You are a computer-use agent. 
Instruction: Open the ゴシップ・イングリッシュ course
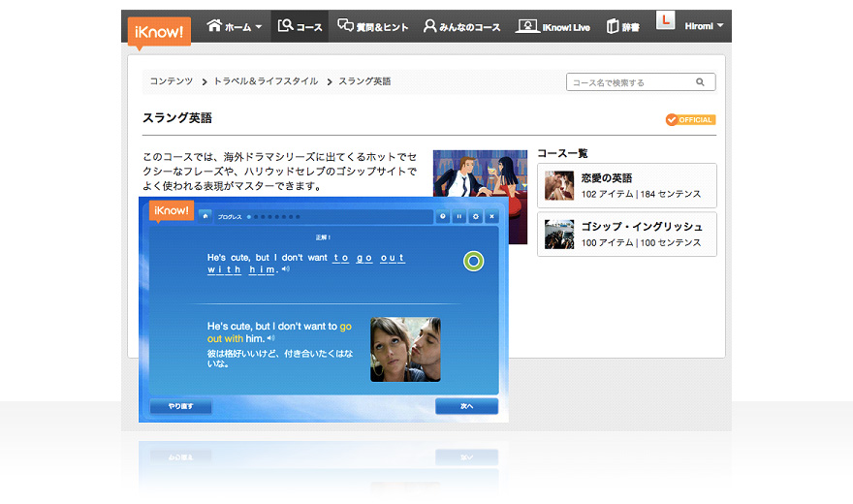pyautogui.click(x=627, y=234)
